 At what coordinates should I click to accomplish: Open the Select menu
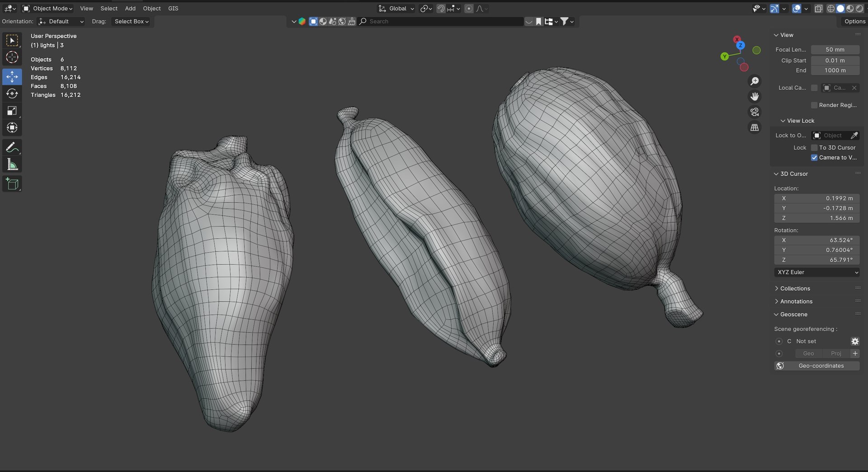(109, 9)
